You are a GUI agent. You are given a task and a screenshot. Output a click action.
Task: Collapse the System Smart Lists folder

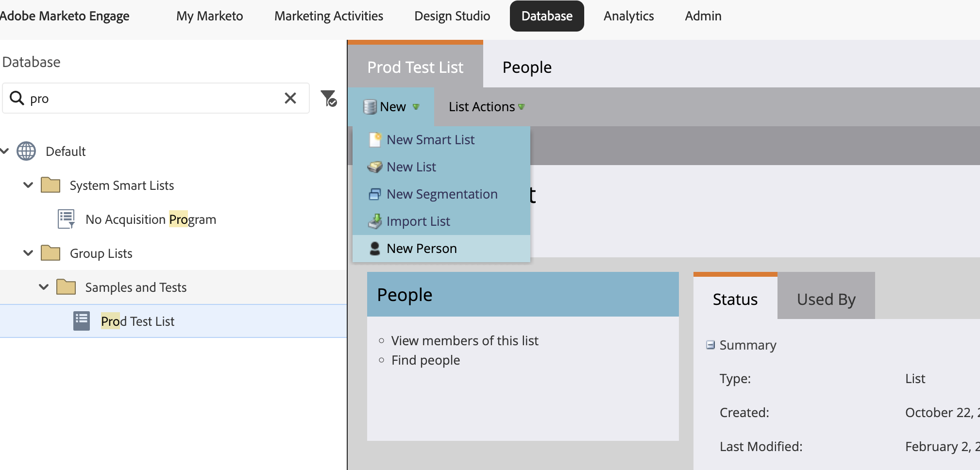click(28, 185)
